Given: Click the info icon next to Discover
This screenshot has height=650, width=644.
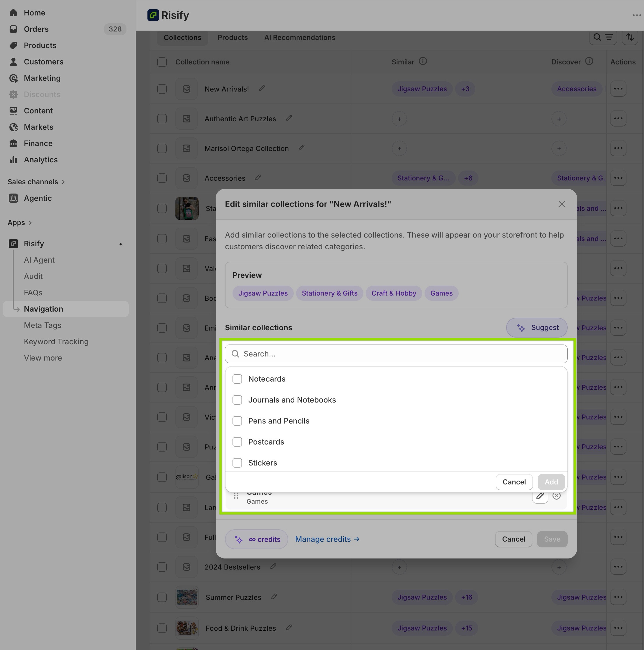Looking at the screenshot, I should (589, 61).
